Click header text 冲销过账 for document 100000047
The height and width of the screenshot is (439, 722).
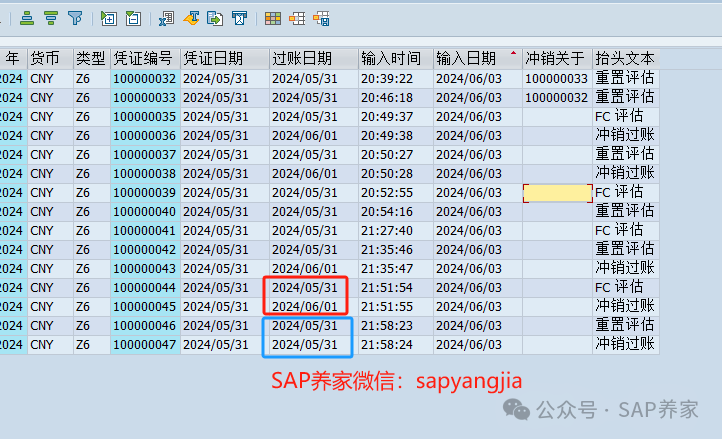pos(625,344)
